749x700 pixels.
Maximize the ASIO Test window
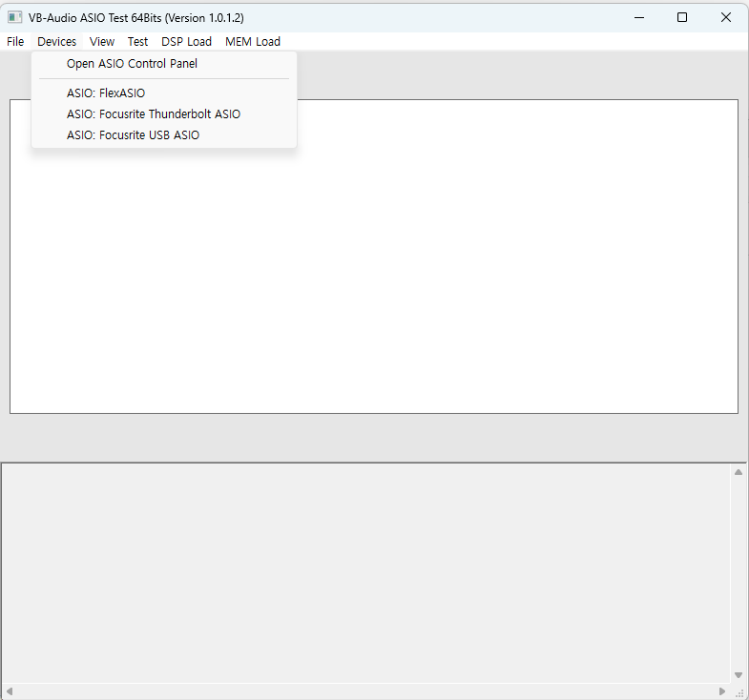(x=682, y=18)
